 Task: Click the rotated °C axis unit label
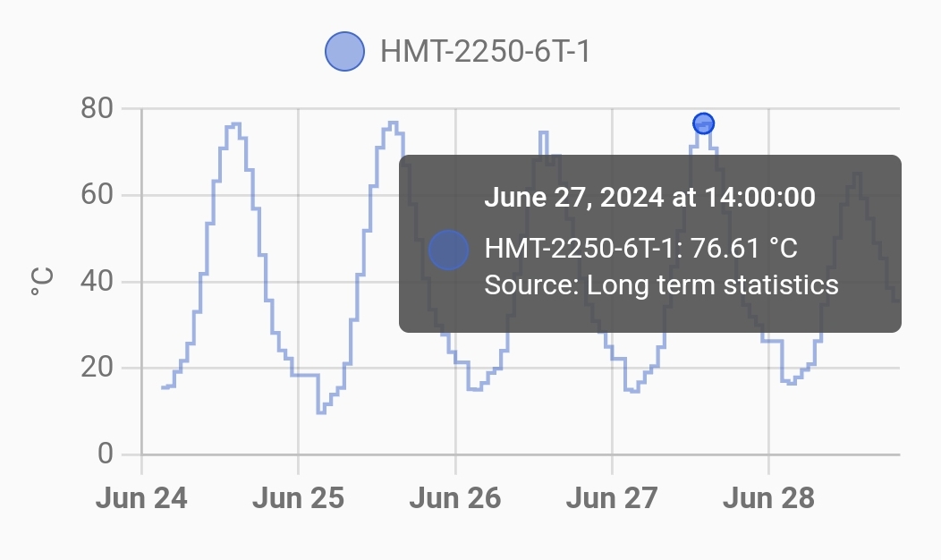click(42, 281)
